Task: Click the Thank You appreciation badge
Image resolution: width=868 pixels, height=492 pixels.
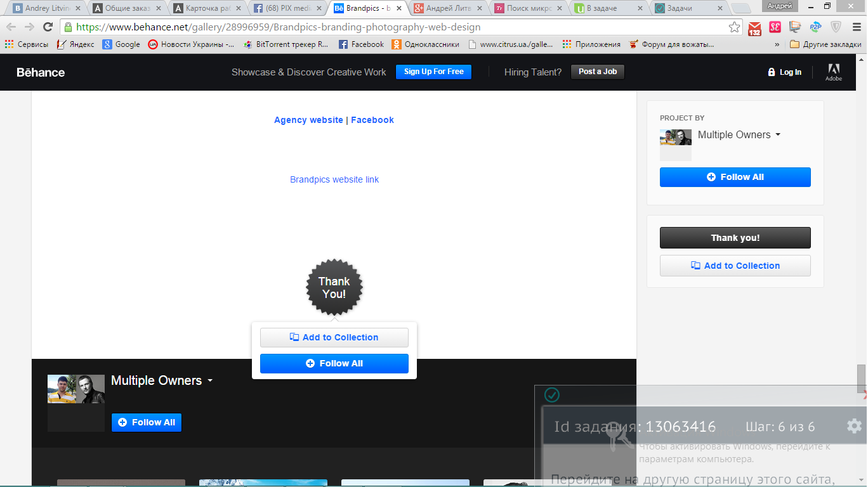Action: (334, 287)
